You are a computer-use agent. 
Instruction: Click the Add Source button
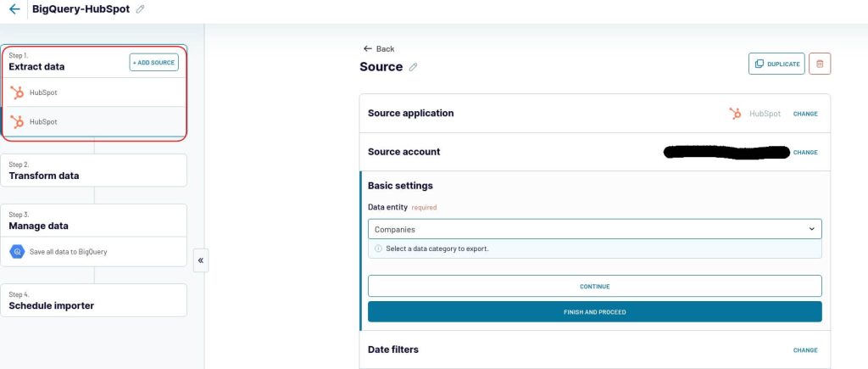(154, 63)
